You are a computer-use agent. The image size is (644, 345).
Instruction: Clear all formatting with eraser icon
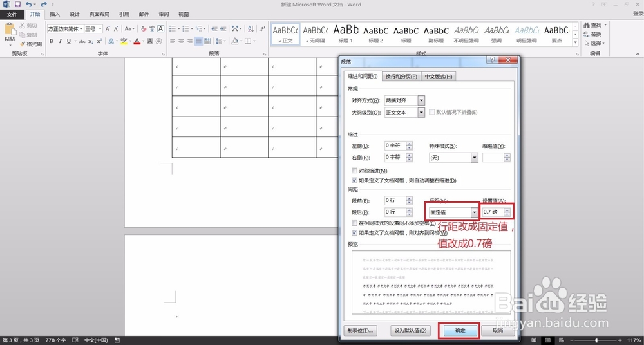(x=144, y=29)
